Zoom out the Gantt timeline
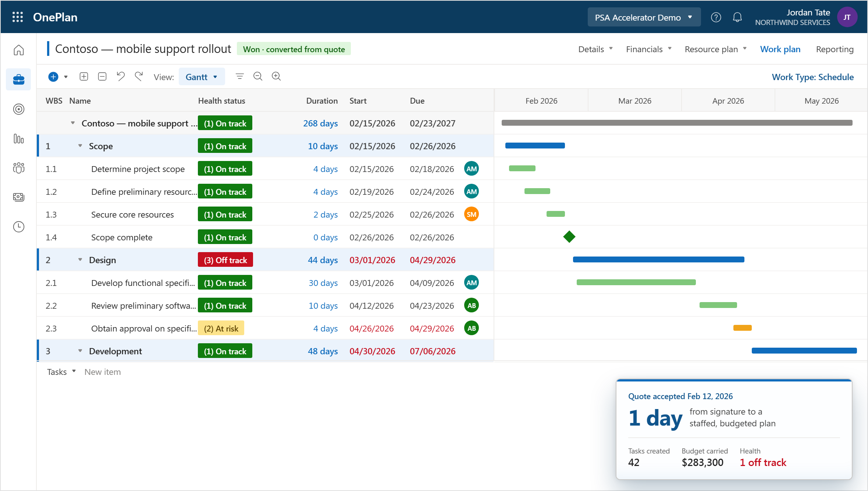 (258, 76)
